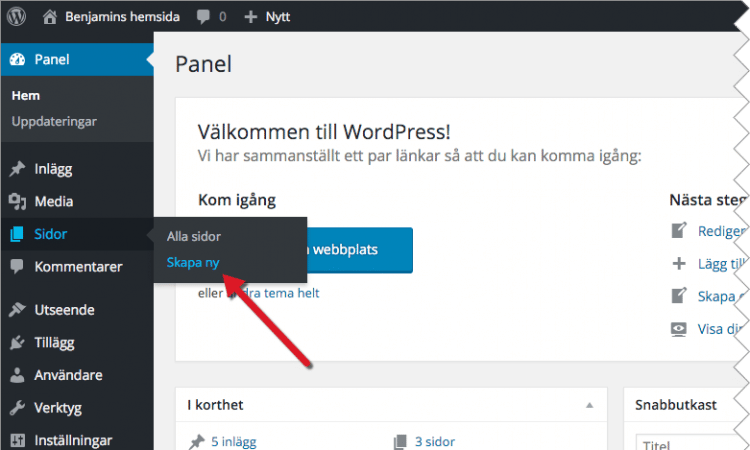The height and width of the screenshot is (450, 750).
Task: Click the Tillägg plugin icon
Action: (x=17, y=342)
